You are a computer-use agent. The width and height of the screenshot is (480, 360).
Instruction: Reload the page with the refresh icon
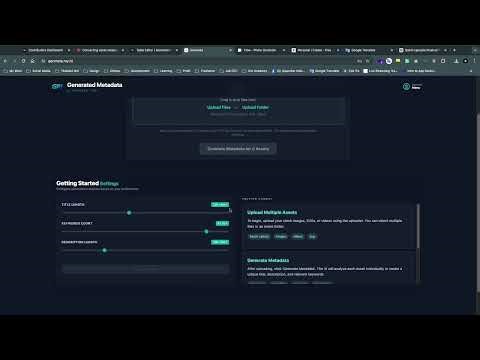23,61
